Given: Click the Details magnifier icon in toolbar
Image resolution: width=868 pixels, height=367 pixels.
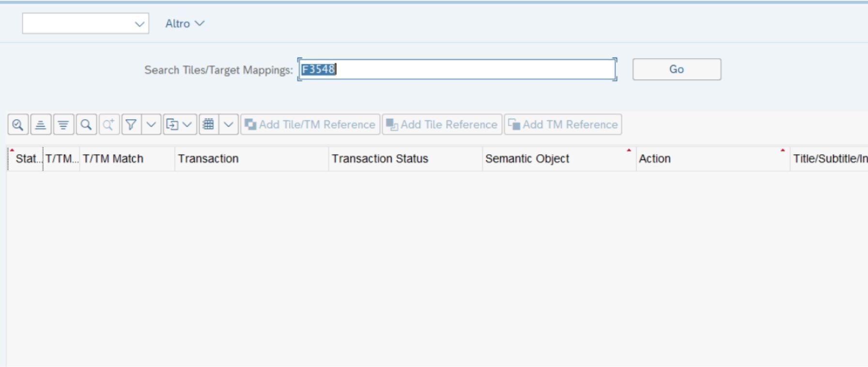Looking at the screenshot, I should 18,125.
